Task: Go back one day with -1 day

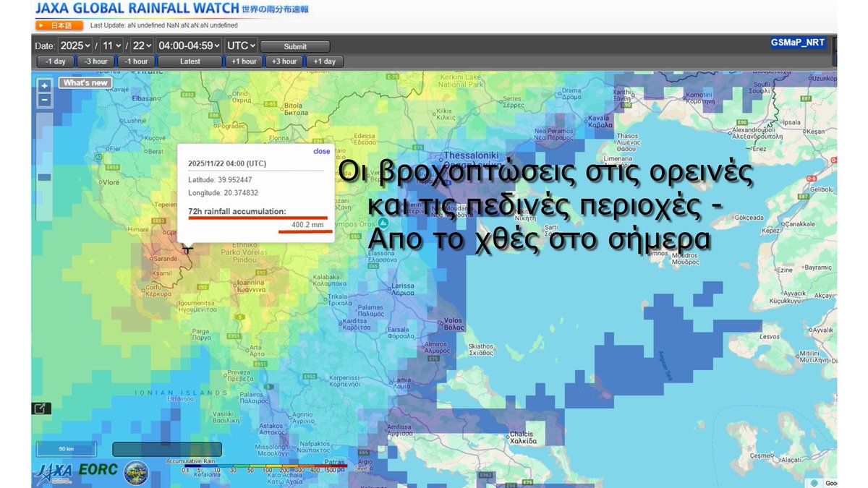Action: pos(56,61)
